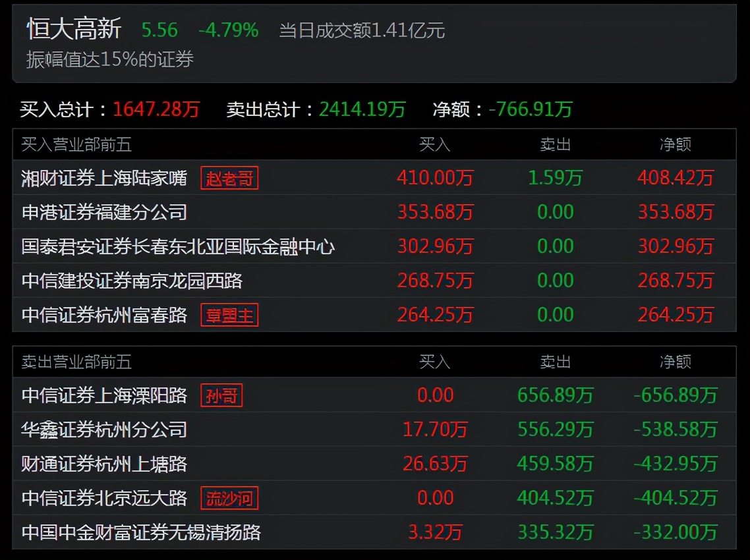Click 净额 column header in buy table
Screen dimensions: 750x560
point(676,144)
